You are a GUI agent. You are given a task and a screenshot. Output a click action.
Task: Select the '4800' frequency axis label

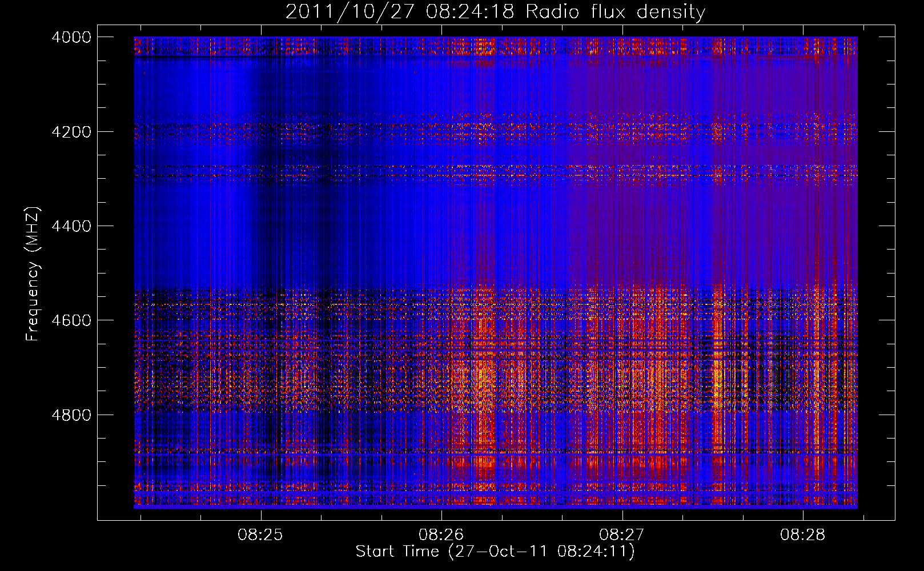pos(71,415)
